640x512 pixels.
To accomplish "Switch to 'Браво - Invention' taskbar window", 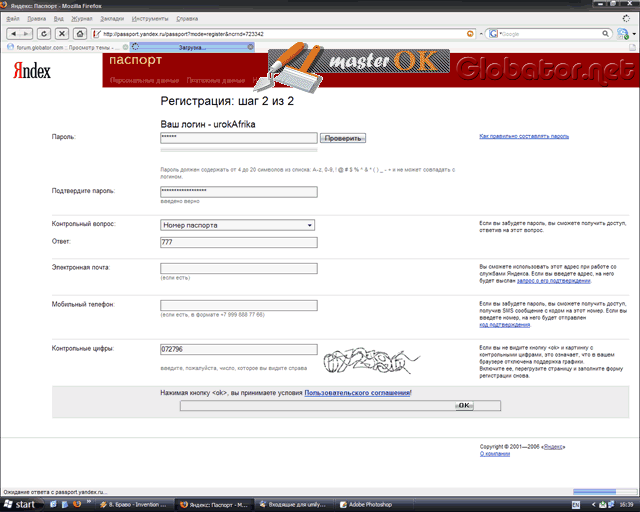I will coord(135,505).
